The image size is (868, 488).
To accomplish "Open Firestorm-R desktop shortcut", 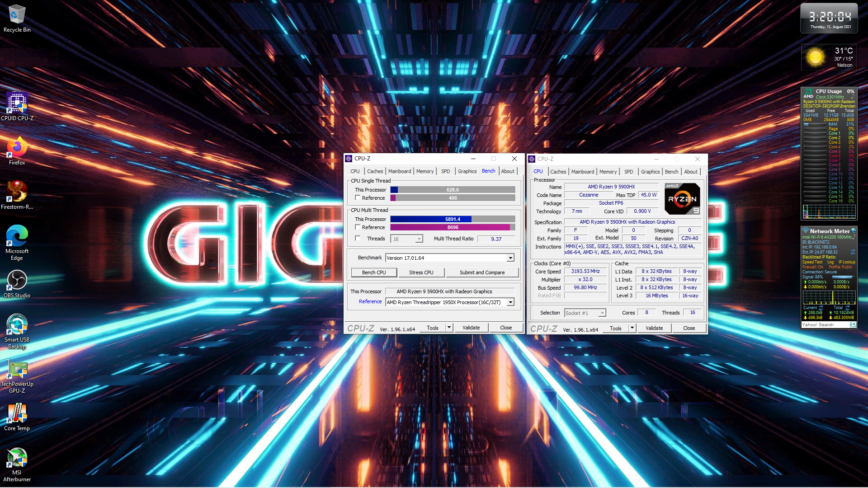I will pyautogui.click(x=17, y=195).
